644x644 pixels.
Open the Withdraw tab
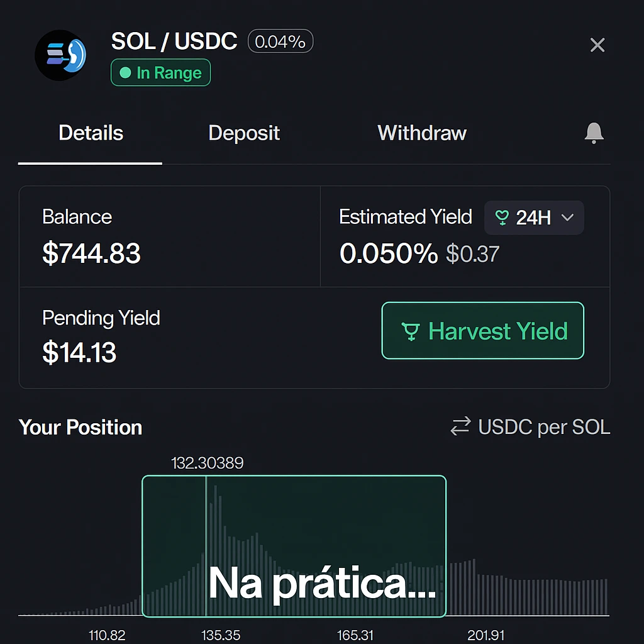click(421, 133)
